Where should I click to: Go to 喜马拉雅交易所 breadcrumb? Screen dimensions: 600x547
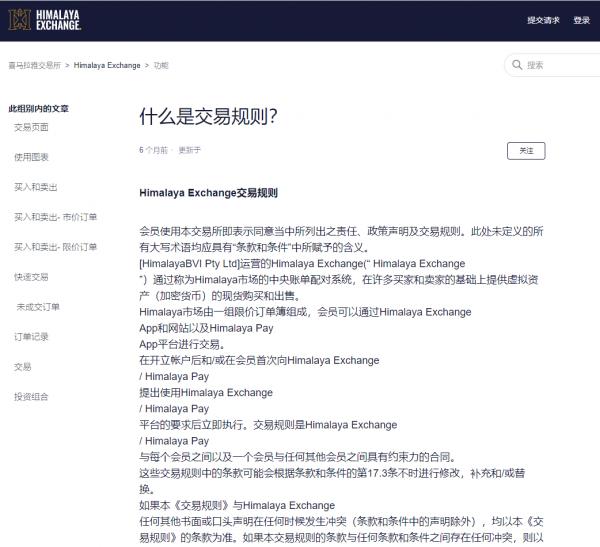tap(34, 65)
